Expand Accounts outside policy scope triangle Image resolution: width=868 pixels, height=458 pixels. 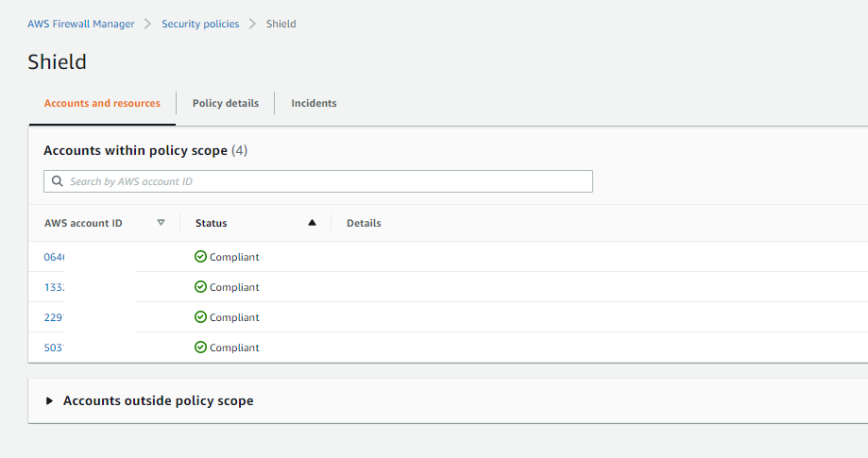click(49, 401)
